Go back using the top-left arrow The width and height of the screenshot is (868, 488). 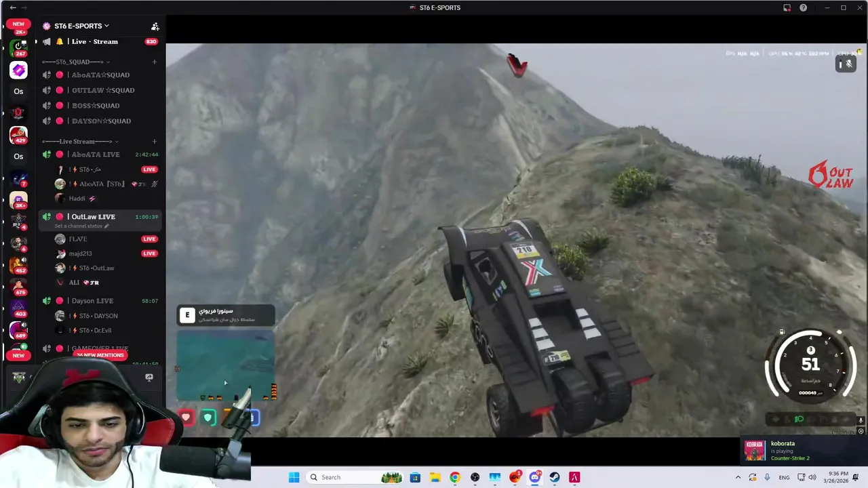(x=13, y=7)
